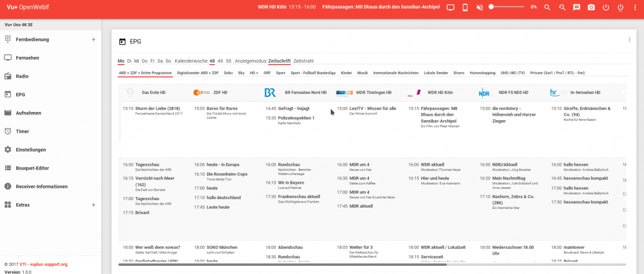644x274 pixels.
Task: Select the Kinder bouquet tab
Action: click(x=346, y=73)
